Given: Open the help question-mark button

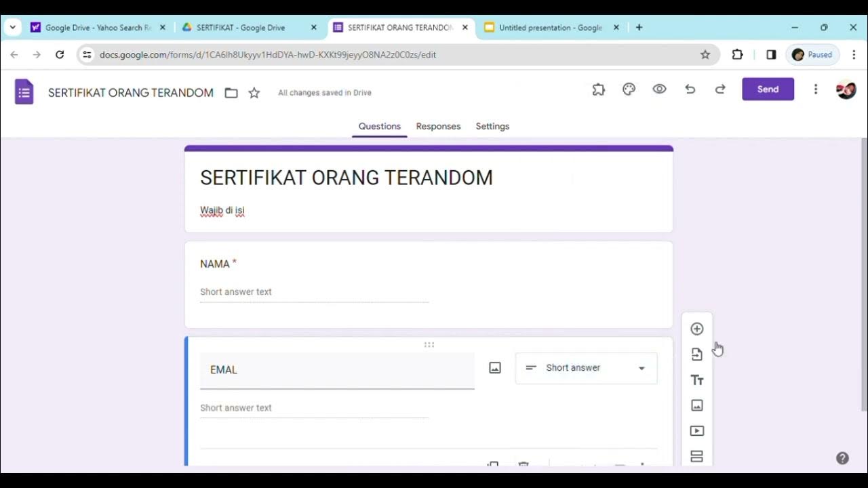Looking at the screenshot, I should (x=842, y=458).
